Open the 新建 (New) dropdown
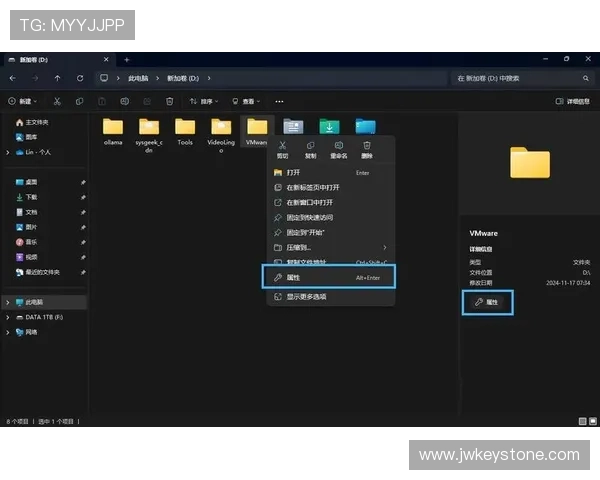 coord(24,101)
